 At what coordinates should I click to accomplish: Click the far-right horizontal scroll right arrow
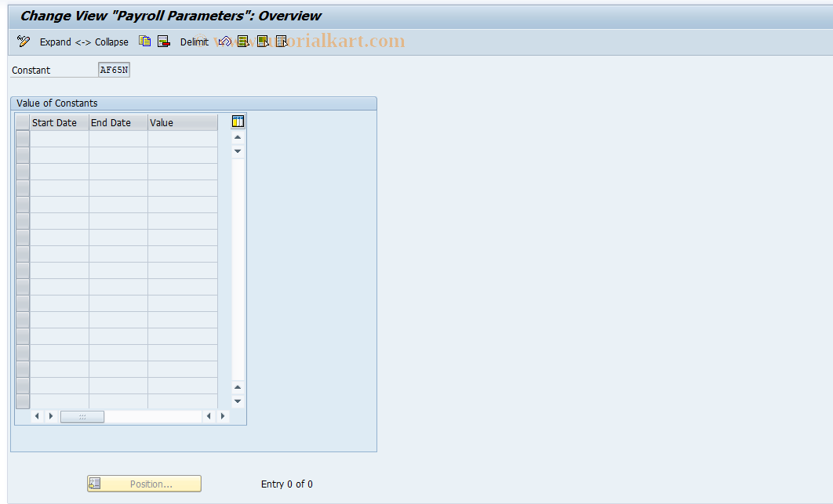223,416
